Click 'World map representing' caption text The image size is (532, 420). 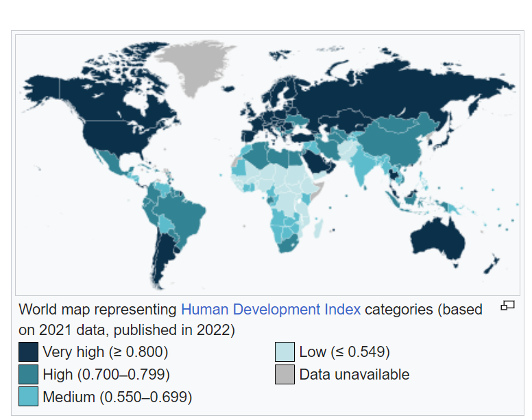click(98, 310)
